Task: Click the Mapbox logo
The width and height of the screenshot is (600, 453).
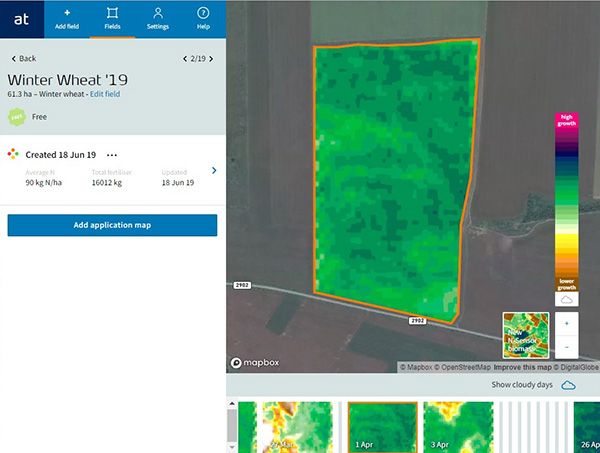Action: pos(255,363)
